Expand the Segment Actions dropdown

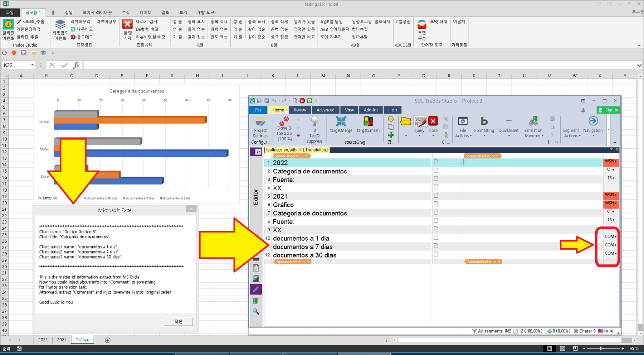(580, 136)
